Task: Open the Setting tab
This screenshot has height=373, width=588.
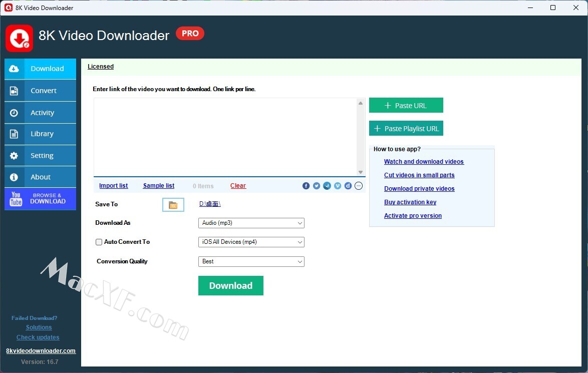Action: pyautogui.click(x=41, y=156)
